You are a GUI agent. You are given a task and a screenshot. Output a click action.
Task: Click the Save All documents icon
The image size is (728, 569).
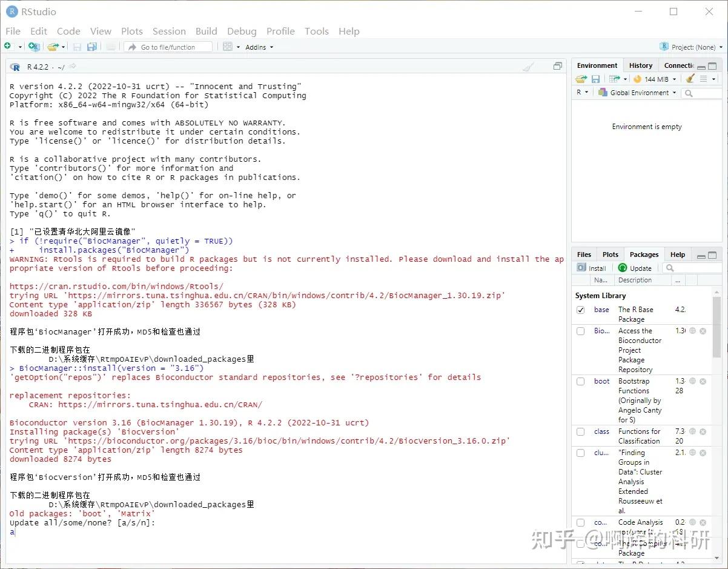coord(92,47)
